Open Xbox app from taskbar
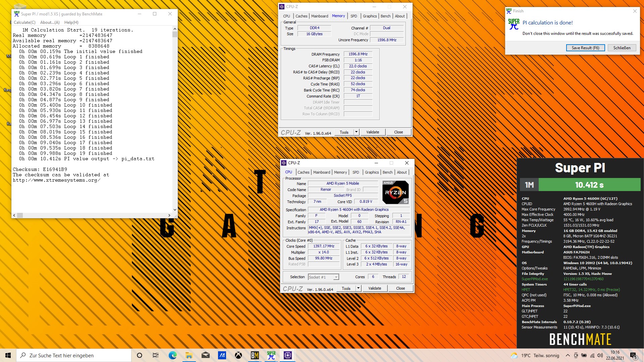Viewport: 644px width, 362px height. [x=238, y=355]
